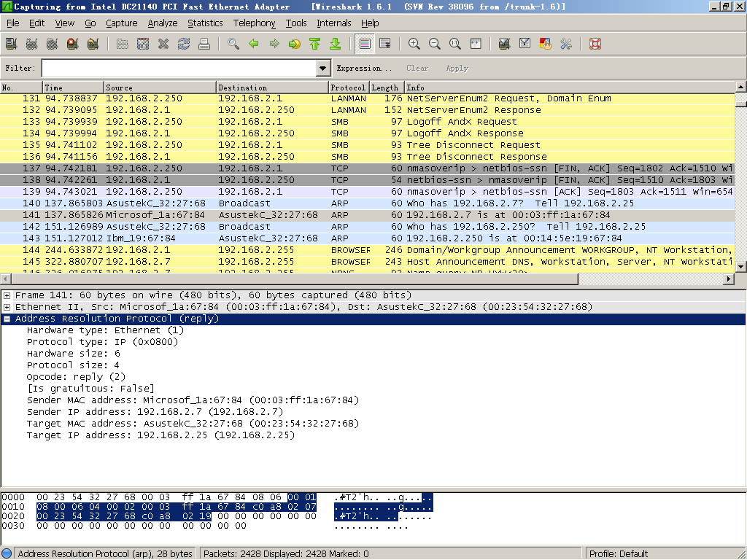Expand the Frame 141 tree node
This screenshot has width=747, height=560.
(x=7, y=295)
